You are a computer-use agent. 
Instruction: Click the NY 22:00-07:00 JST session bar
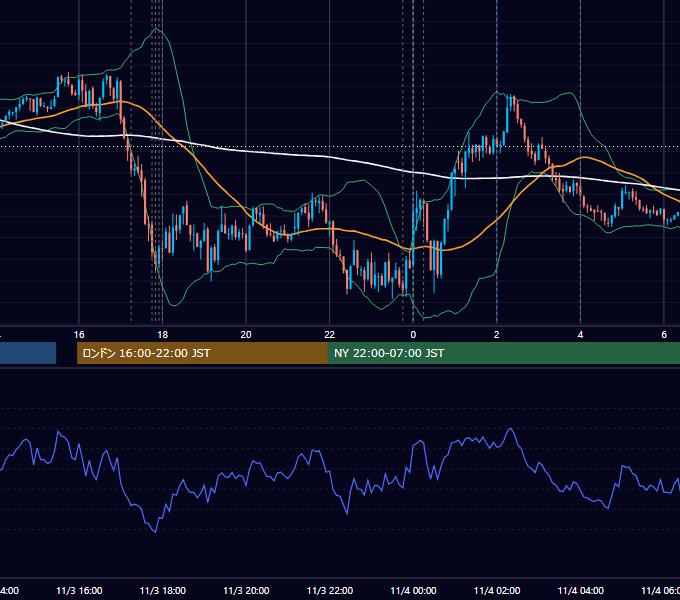click(503, 353)
